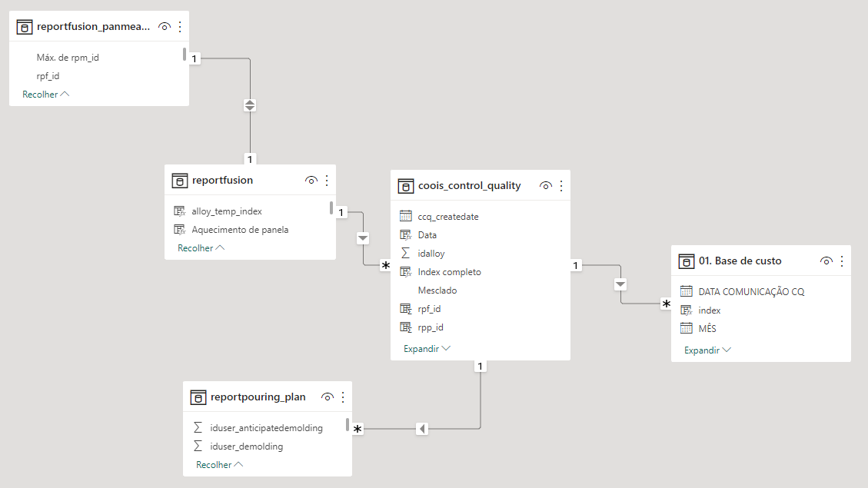This screenshot has width=868, height=488.
Task: Select the Data field in coois_control_quality
Action: 427,235
